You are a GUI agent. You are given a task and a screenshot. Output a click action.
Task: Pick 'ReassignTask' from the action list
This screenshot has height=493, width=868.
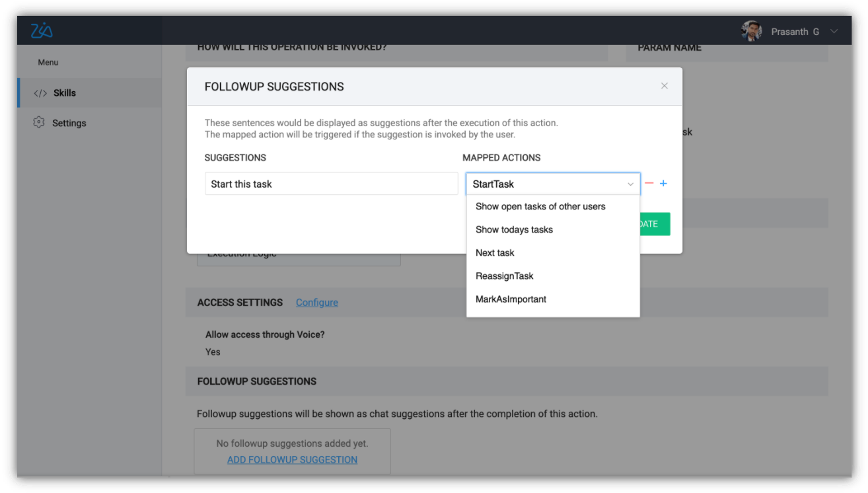[504, 276]
